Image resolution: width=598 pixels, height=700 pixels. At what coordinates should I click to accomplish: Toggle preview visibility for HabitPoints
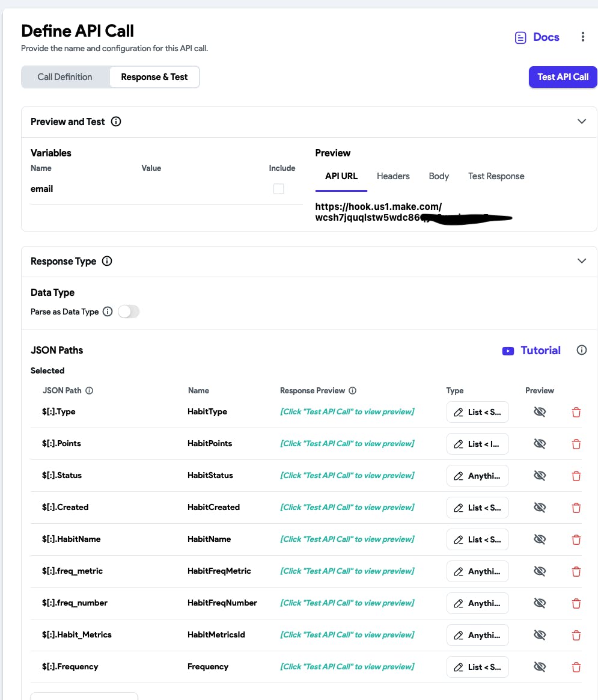click(x=540, y=444)
